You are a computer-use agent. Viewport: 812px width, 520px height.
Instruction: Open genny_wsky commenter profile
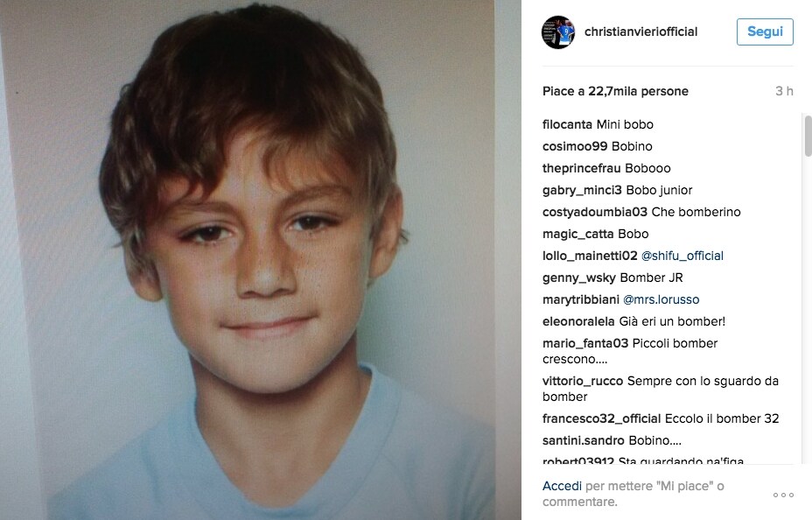(x=579, y=278)
